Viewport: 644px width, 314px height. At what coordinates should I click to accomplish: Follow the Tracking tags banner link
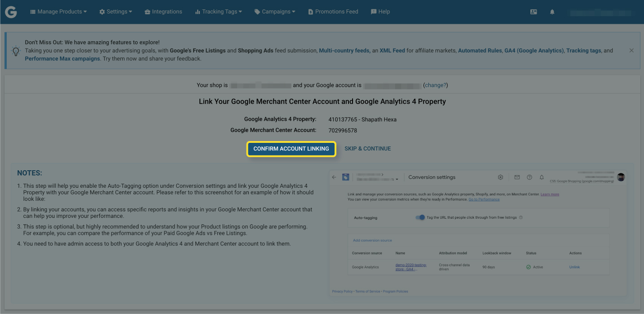click(x=583, y=51)
